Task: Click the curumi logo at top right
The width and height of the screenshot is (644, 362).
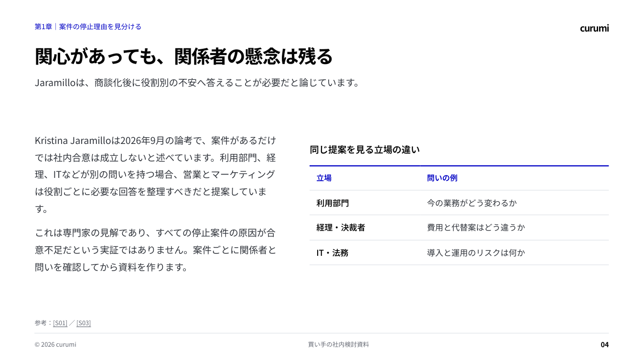Action: click(x=594, y=28)
